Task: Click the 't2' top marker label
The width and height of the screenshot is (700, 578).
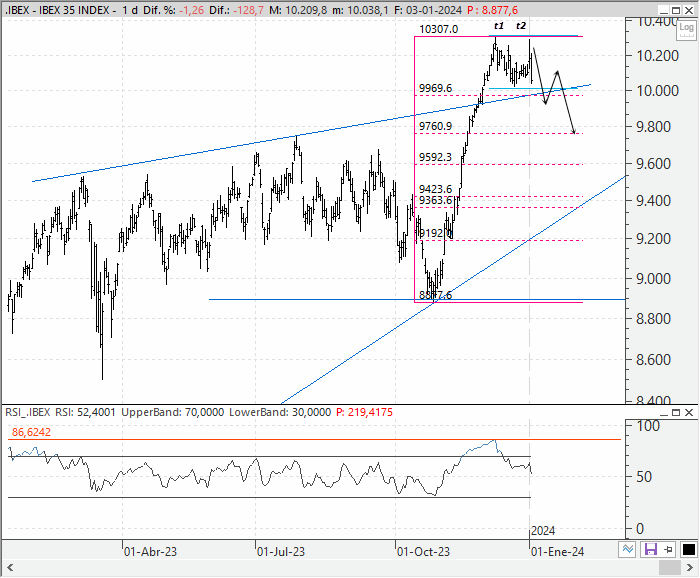Action: click(521, 26)
